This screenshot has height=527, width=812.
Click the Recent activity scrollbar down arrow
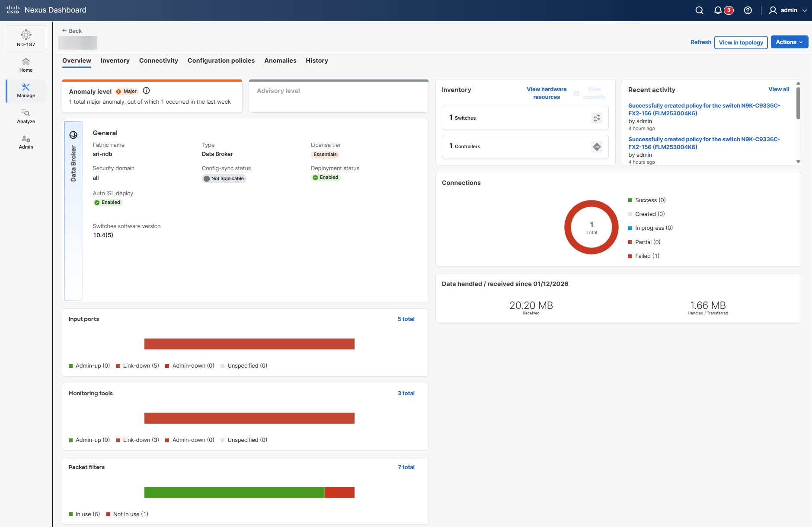[x=798, y=162]
